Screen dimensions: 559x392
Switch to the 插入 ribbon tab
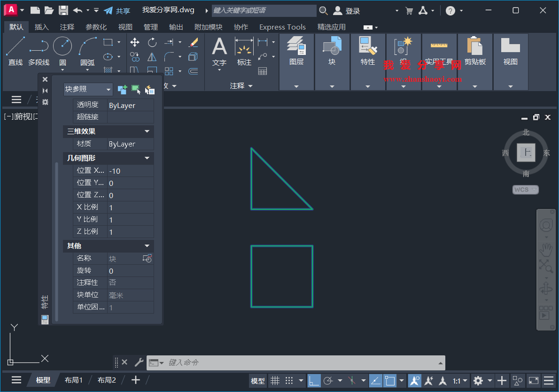coord(41,27)
